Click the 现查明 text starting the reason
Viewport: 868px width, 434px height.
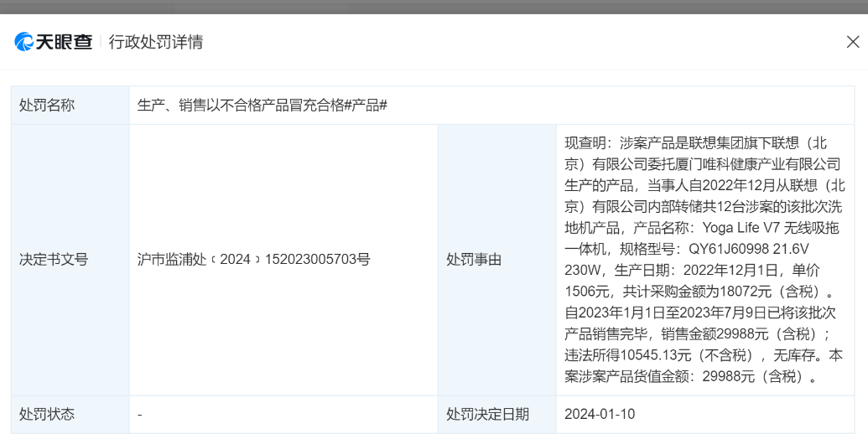[x=587, y=142]
